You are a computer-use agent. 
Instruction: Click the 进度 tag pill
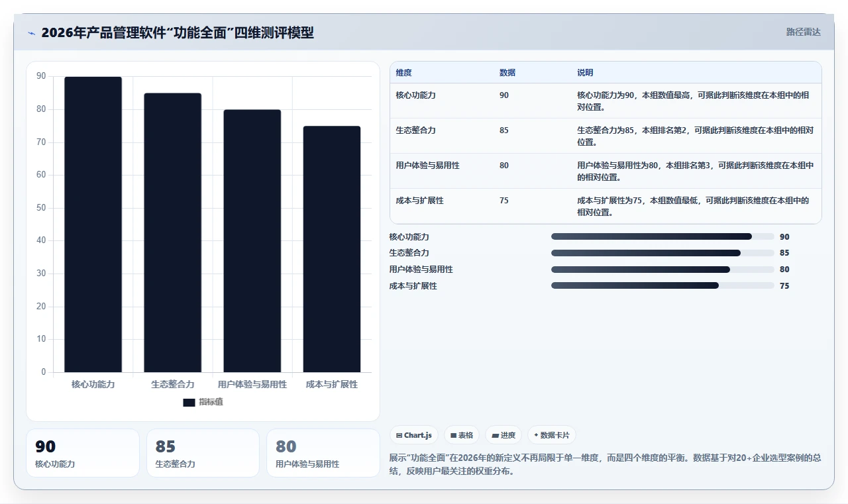[503, 435]
